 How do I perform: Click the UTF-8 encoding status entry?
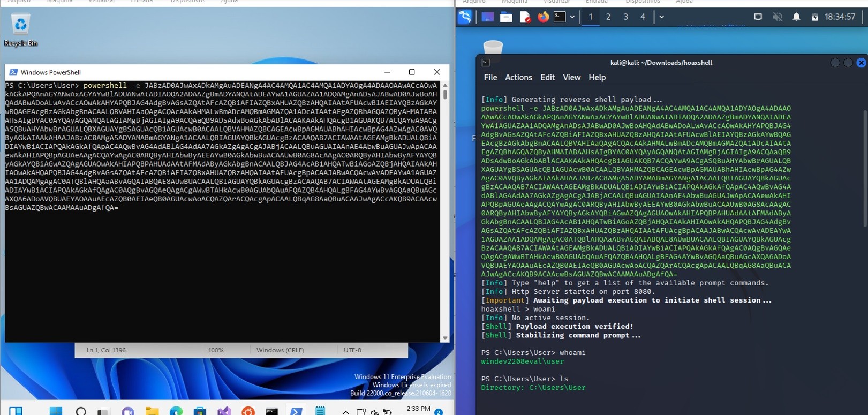click(352, 350)
